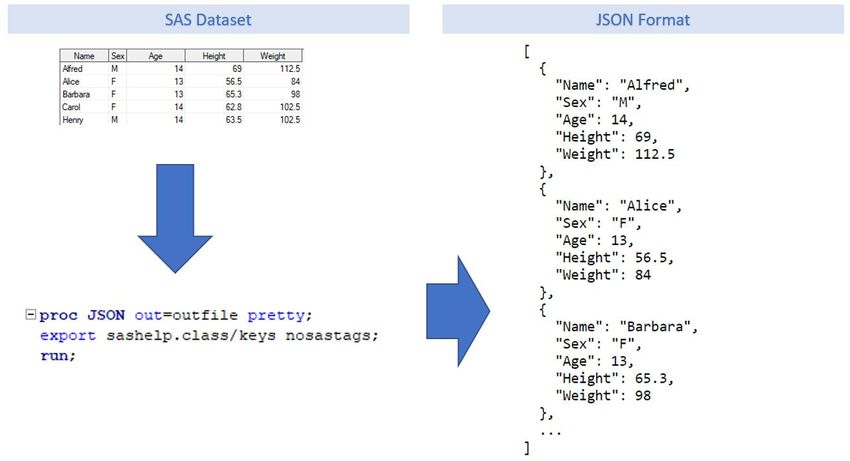Click the Name column header
The height and width of the screenshot is (461, 850).
(84, 56)
